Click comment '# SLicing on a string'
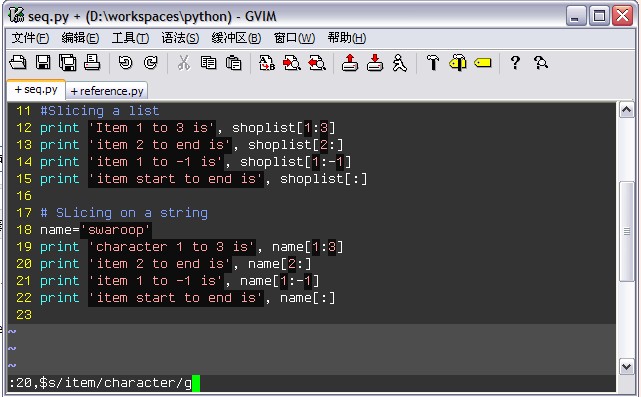Screen dimensions: 641x397 pos(124,213)
